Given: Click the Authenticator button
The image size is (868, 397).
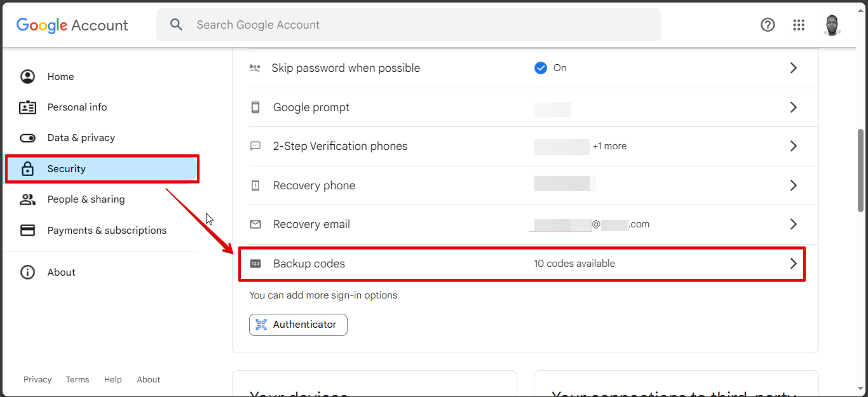Looking at the screenshot, I should tap(298, 325).
